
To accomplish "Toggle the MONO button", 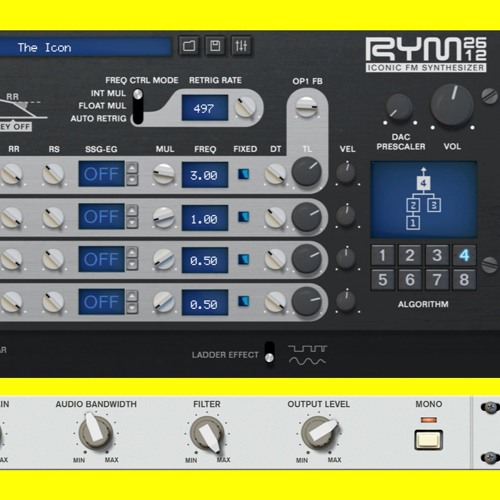I will [x=429, y=440].
